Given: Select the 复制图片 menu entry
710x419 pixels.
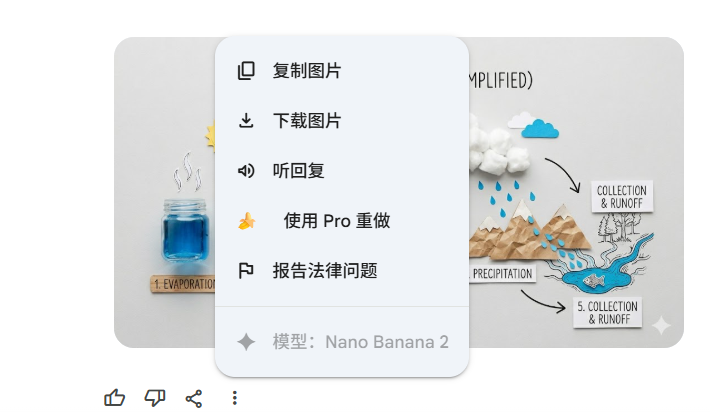Looking at the screenshot, I should (342, 71).
